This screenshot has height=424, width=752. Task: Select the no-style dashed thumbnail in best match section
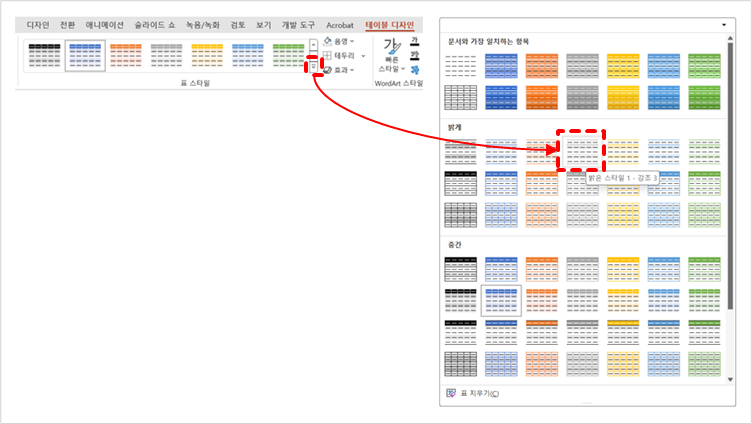(460, 66)
